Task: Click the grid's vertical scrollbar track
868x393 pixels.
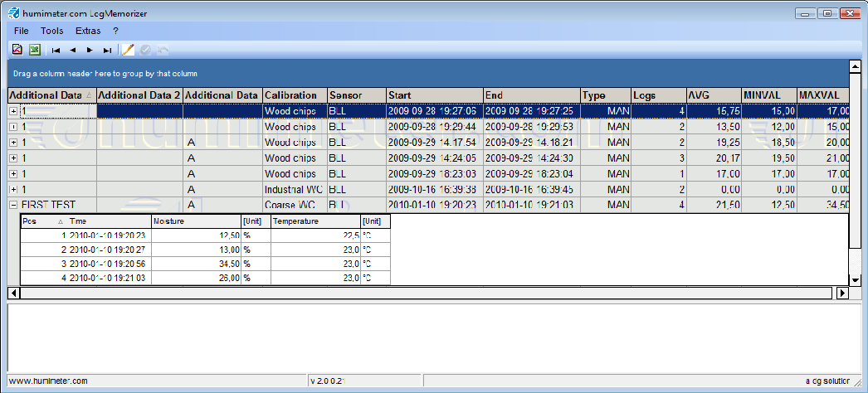Action: pos(855,260)
